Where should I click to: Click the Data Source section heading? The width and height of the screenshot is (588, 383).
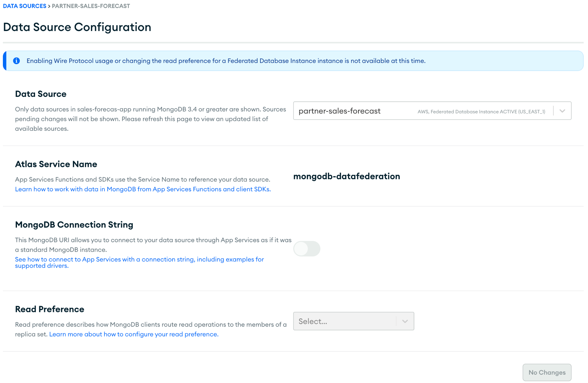40,94
